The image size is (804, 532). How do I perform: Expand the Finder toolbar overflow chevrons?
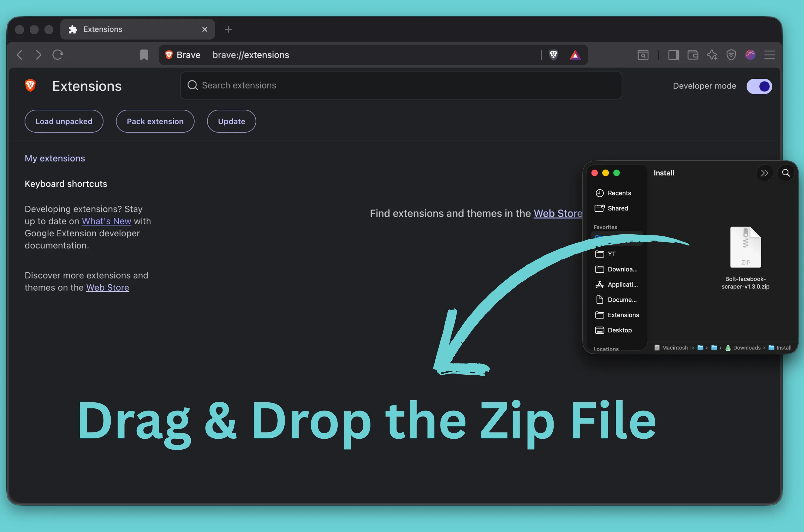[764, 173]
